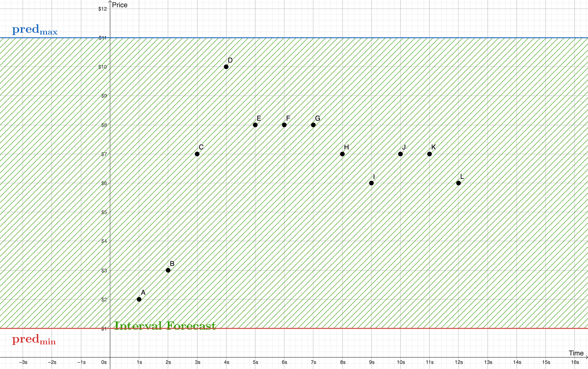Click point C at 3s
This screenshot has height=369, width=588.
click(197, 154)
